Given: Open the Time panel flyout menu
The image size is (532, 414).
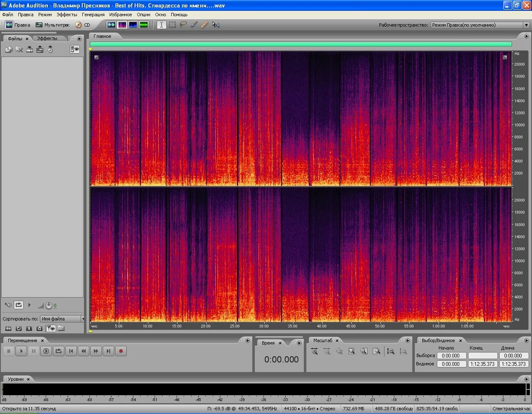Looking at the screenshot, I should point(299,343).
